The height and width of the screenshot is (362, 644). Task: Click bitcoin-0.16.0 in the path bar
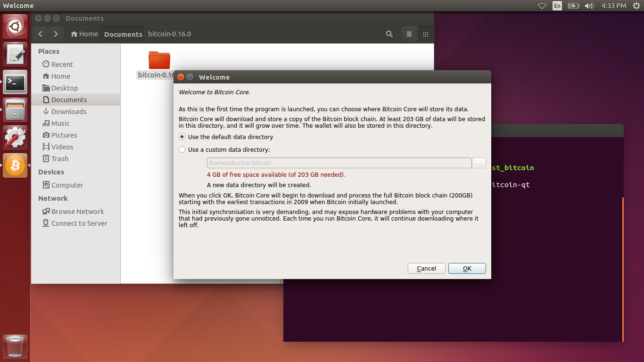click(x=169, y=34)
